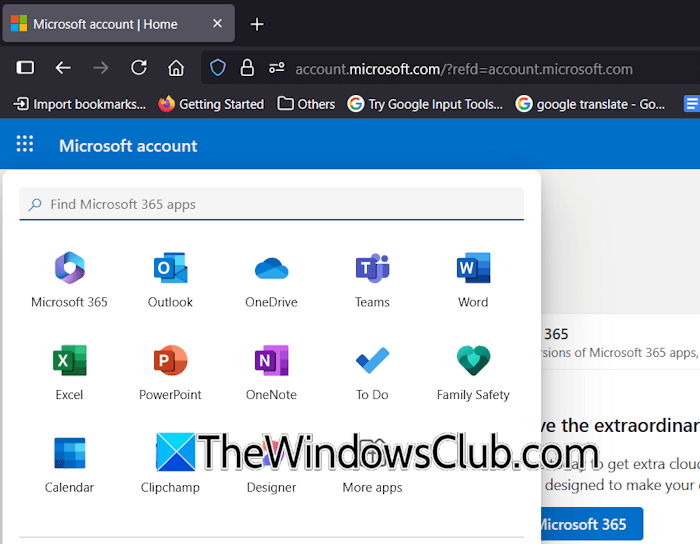Open a new browser tab
The height and width of the screenshot is (544, 700).
pyautogui.click(x=257, y=24)
